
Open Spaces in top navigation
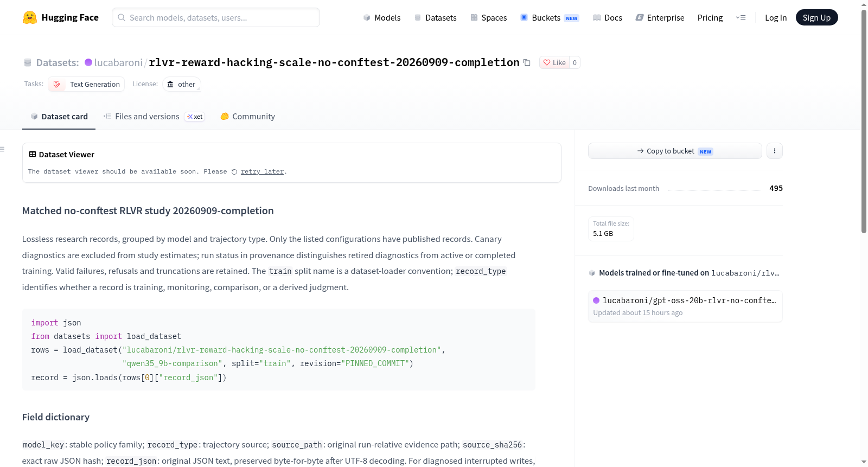point(488,17)
